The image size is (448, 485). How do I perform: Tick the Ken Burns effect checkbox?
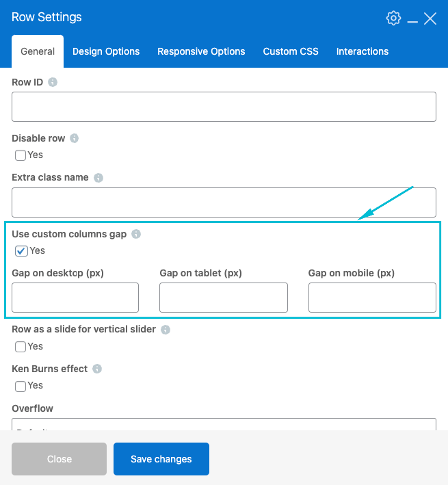coord(21,386)
